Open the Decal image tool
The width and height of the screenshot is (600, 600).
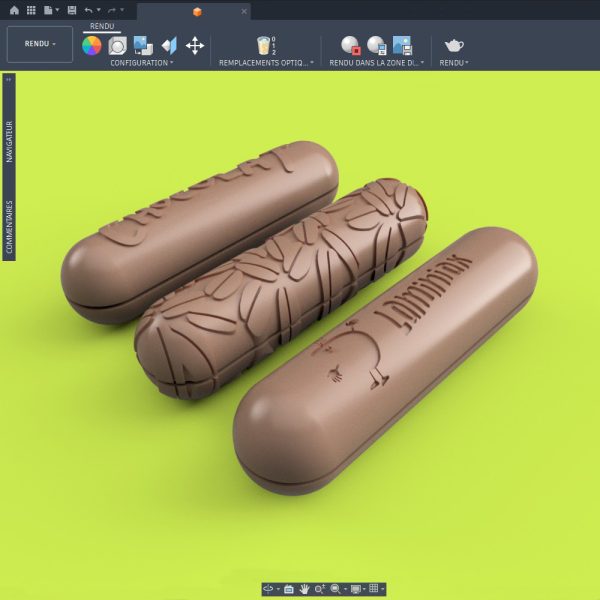[143, 46]
